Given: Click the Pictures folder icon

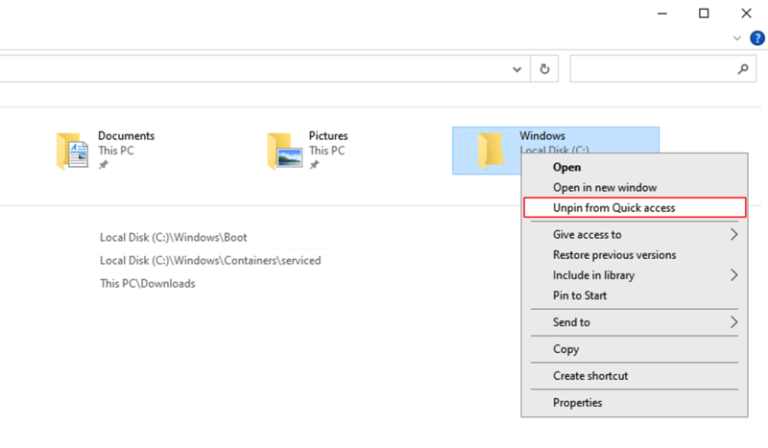Looking at the screenshot, I should click(x=284, y=151).
